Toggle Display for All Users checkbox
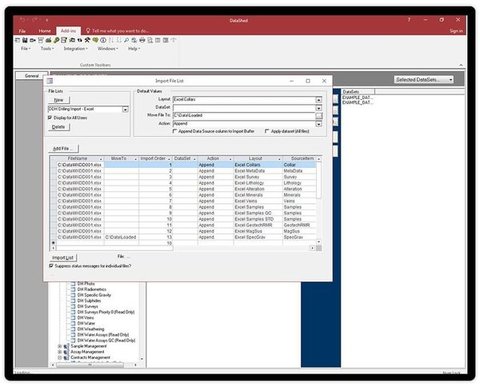 click(50, 118)
